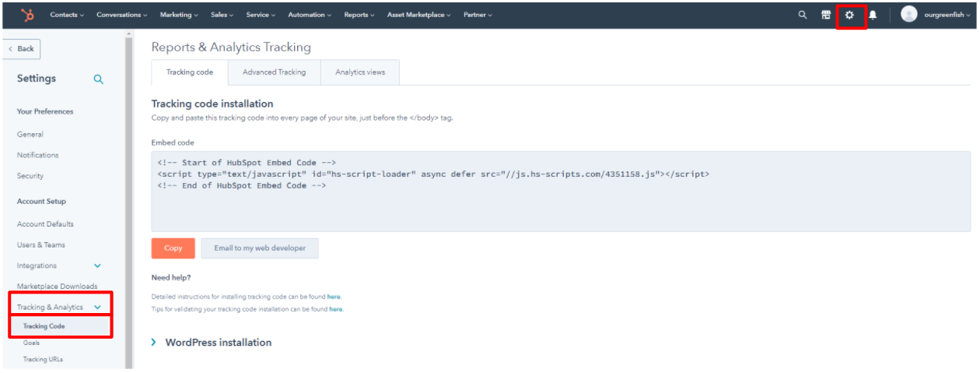Select Tracking Code in sidebar
This screenshot has height=373, width=980.
tap(44, 326)
